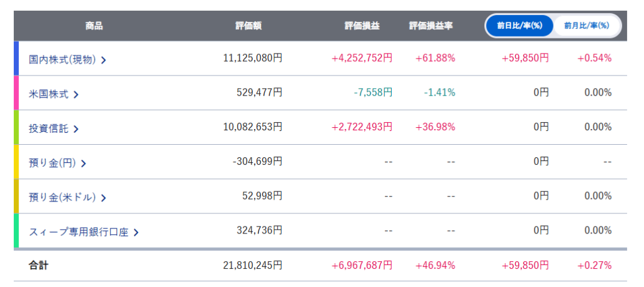Click chevron icon next to 投資信託
The width and height of the screenshot is (644, 287).
pyautogui.click(x=76, y=129)
